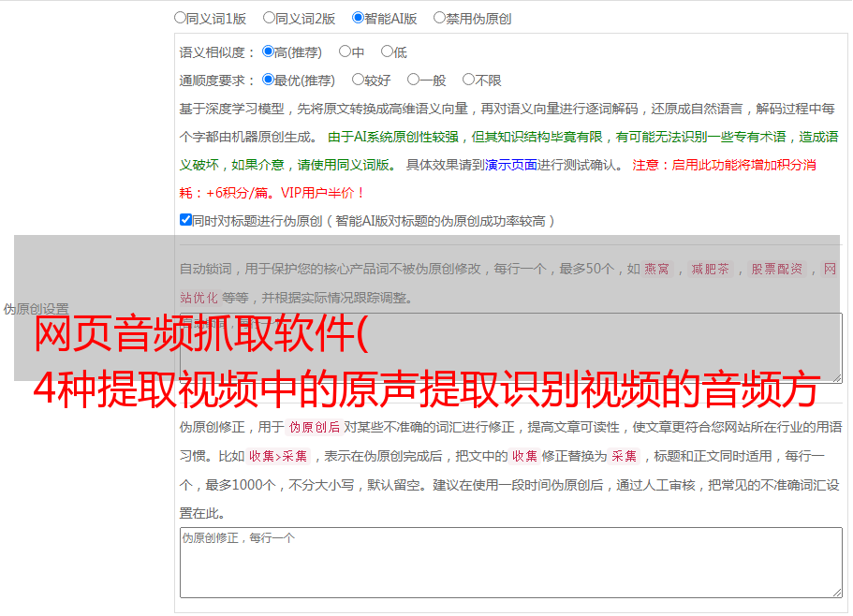Click the 站优化 example keyword
Viewport: 853px width, 616px height.
coord(199,298)
